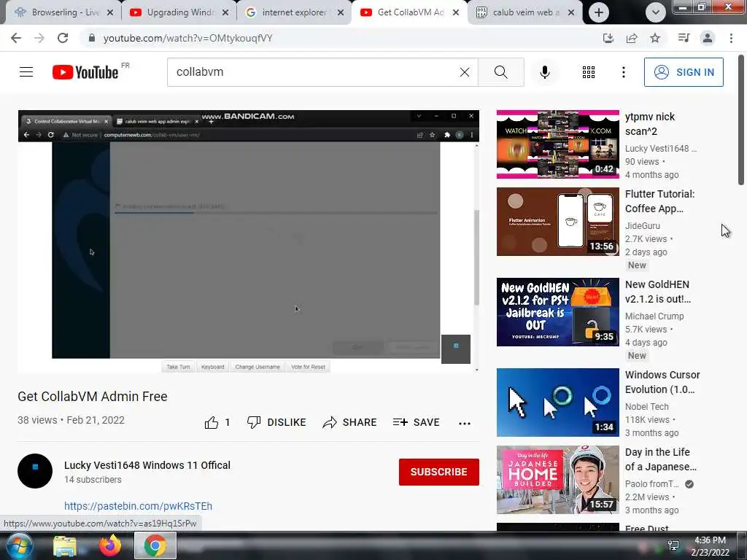Open more actions ellipsis under video

(x=465, y=423)
